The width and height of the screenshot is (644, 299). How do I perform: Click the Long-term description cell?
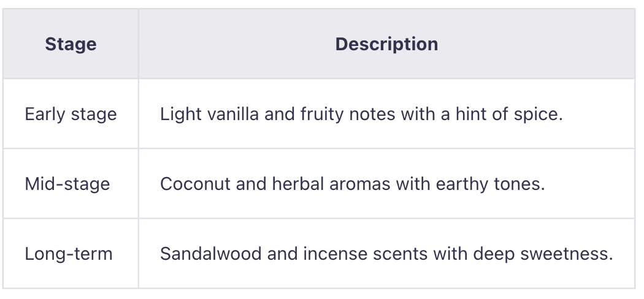386,254
